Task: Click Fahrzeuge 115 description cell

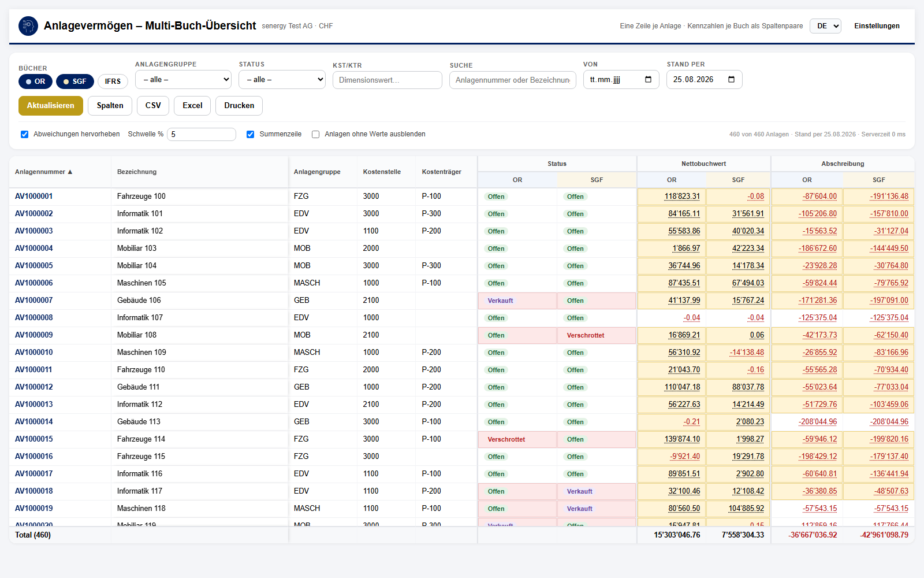Action: (200, 457)
